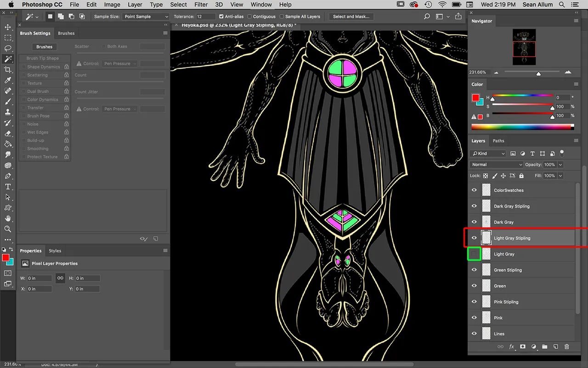Select the Rectangular Marquee tool
The image size is (588, 368).
click(x=8, y=38)
